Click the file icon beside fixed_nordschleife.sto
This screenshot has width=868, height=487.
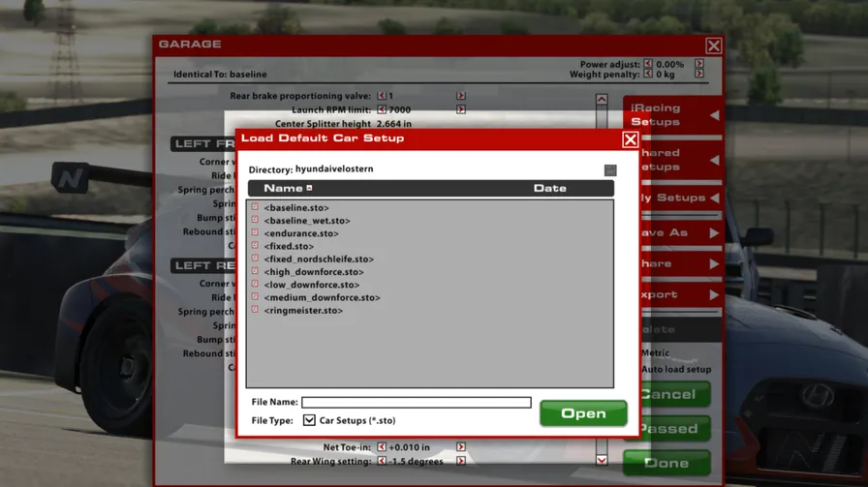[255, 259]
